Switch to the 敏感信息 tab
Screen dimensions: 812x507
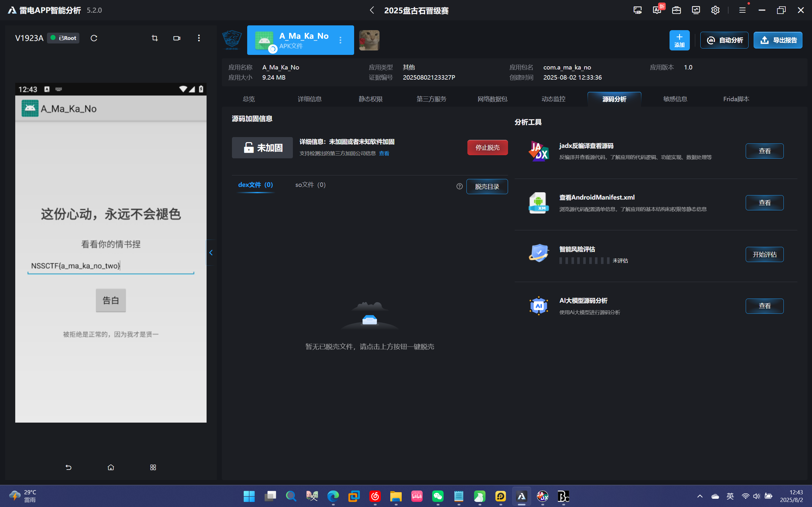pyautogui.click(x=675, y=99)
